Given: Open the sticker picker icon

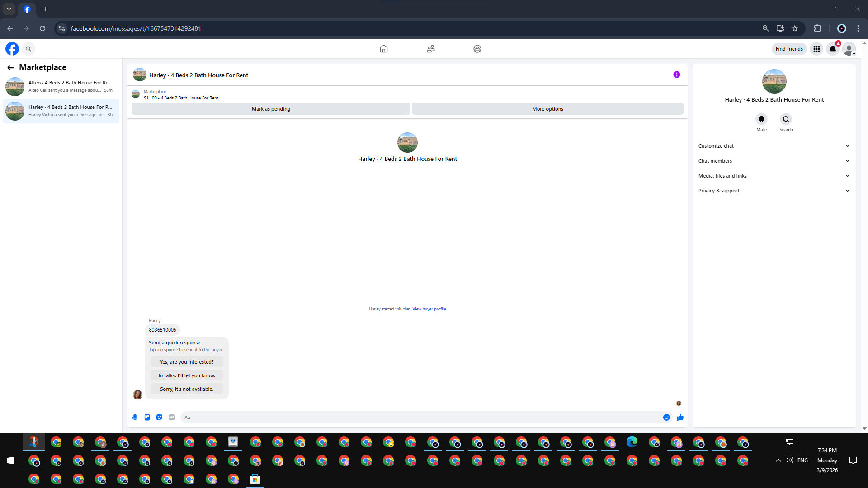Looking at the screenshot, I should click(x=159, y=418).
